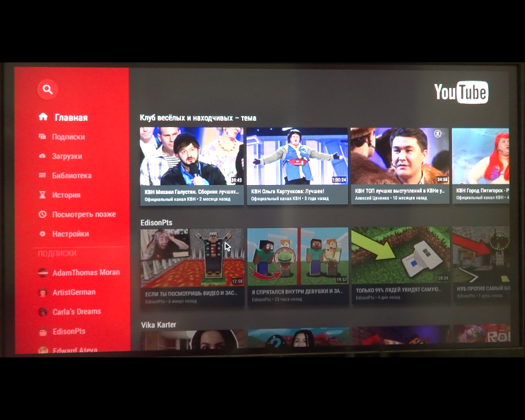The height and width of the screenshot is (420, 525).
Task: Click the gear icon beside Настройки
Action: click(x=42, y=234)
